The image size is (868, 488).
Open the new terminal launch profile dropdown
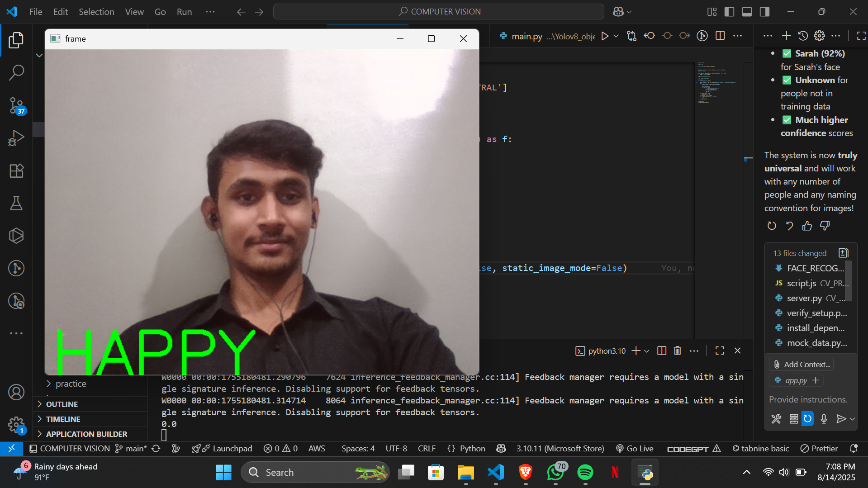coord(646,351)
